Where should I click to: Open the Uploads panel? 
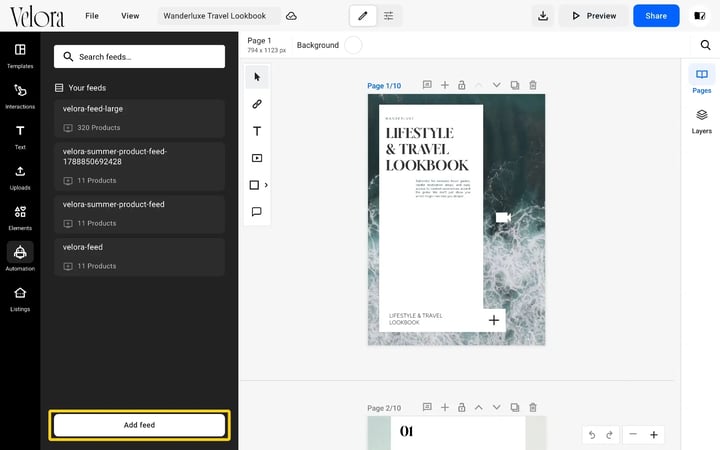click(20, 177)
